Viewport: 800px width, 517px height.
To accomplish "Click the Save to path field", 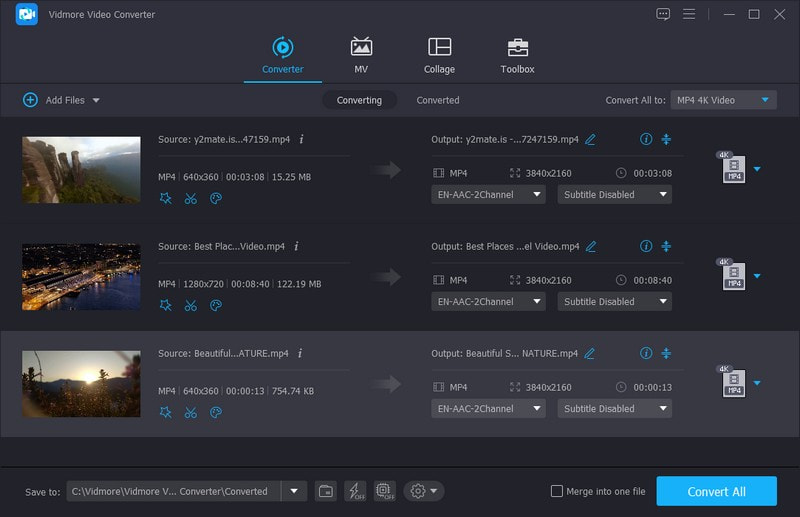I will [x=173, y=491].
